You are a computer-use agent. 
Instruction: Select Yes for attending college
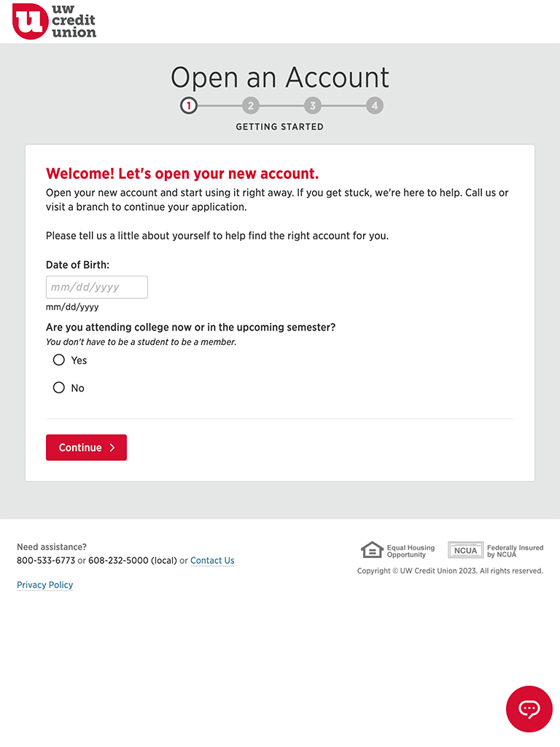tap(58, 360)
